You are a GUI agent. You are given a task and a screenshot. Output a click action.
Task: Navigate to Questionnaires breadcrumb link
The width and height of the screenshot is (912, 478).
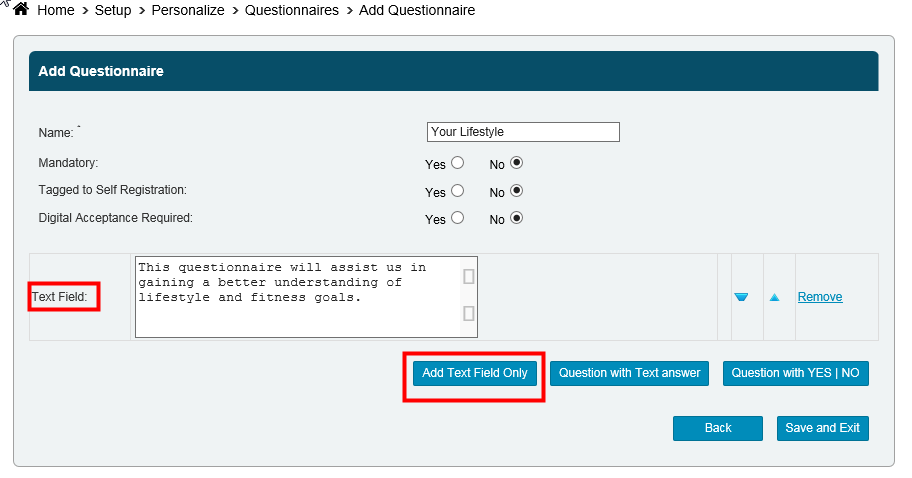pyautogui.click(x=292, y=10)
